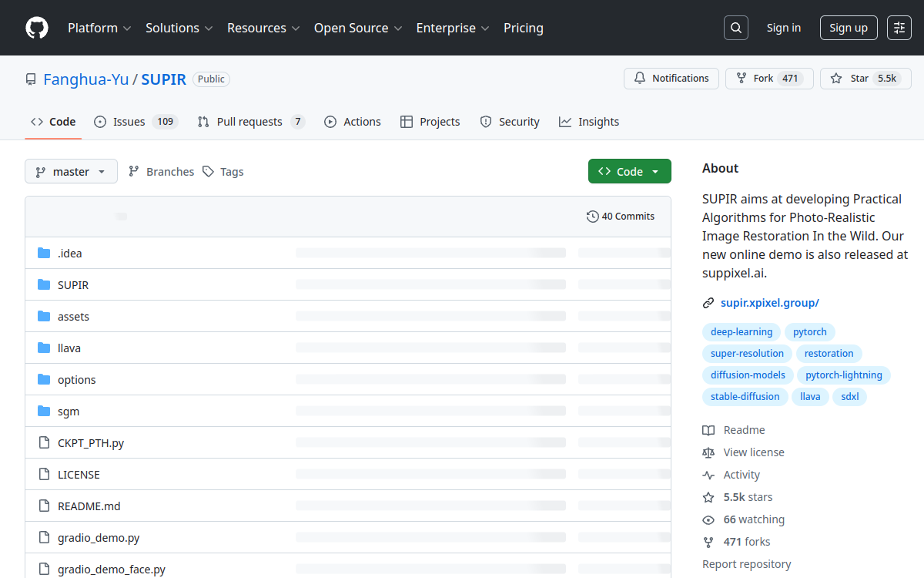Image resolution: width=924 pixels, height=578 pixels.
Task: Click the Notifications bell button
Action: (671, 79)
